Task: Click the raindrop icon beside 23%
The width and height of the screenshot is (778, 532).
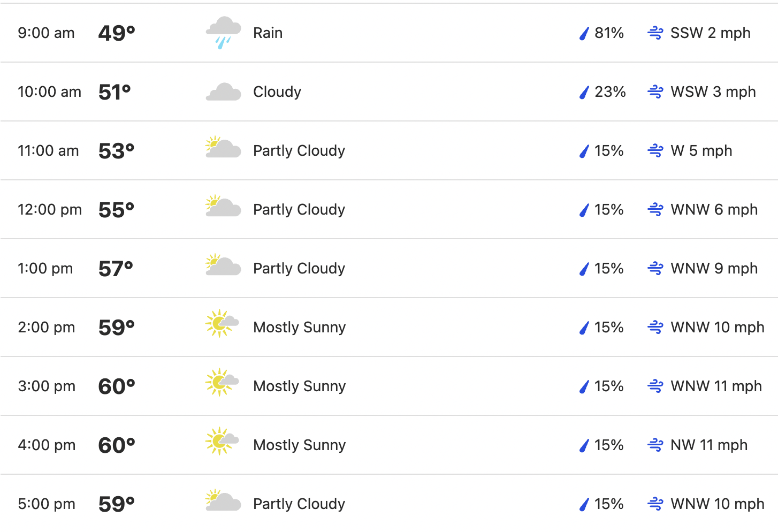Action: point(584,93)
